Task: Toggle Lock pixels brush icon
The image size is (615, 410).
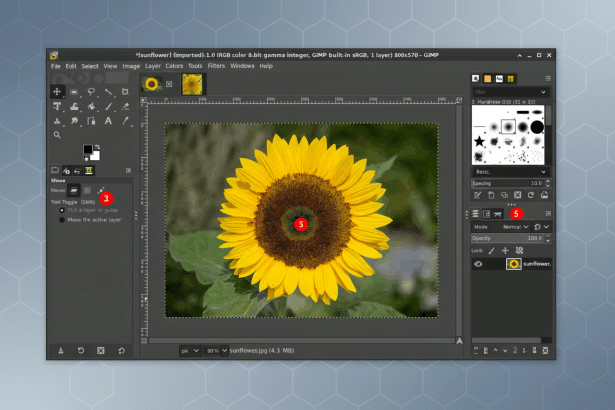Action: [491, 251]
